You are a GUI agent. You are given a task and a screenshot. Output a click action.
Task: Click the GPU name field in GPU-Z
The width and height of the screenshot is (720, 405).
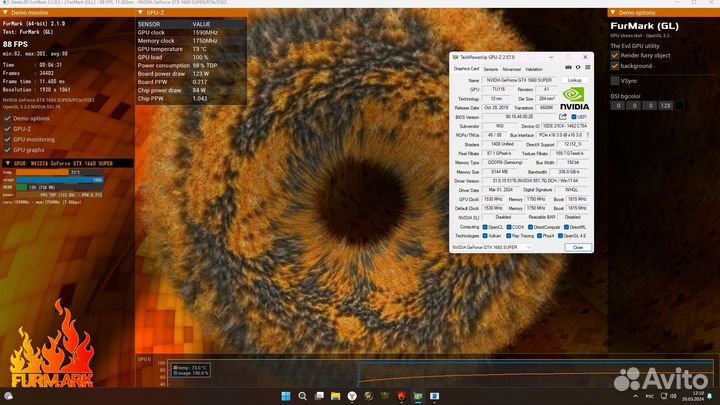pyautogui.click(x=520, y=80)
